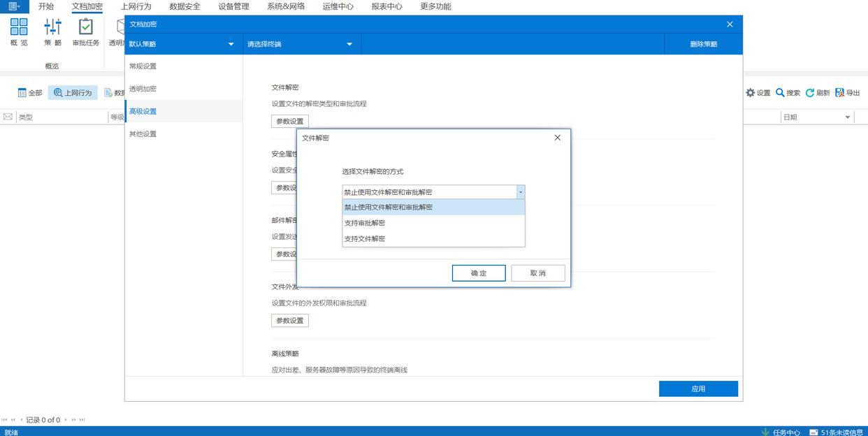Collapse the file decryption method combo box arrow
This screenshot has width=868, height=436.
520,192
